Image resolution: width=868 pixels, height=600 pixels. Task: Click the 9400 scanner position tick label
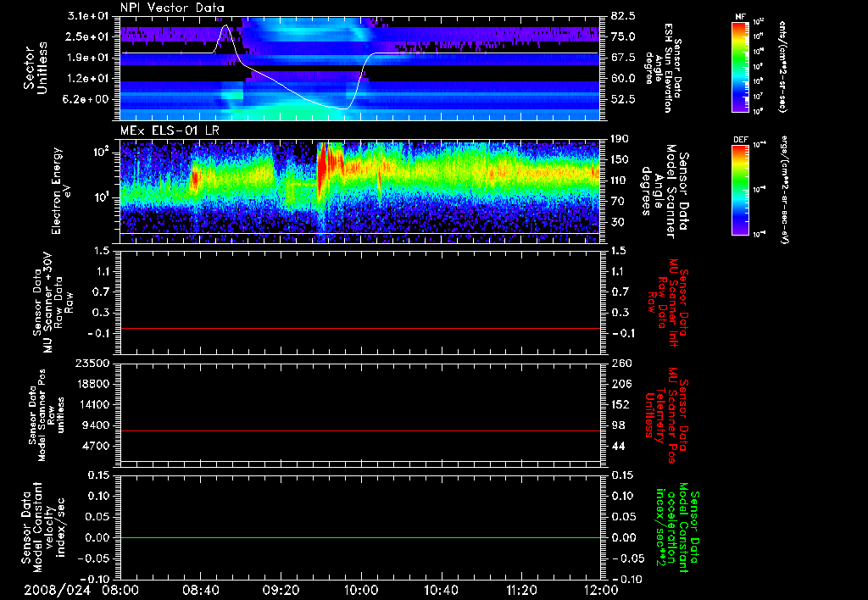point(97,425)
